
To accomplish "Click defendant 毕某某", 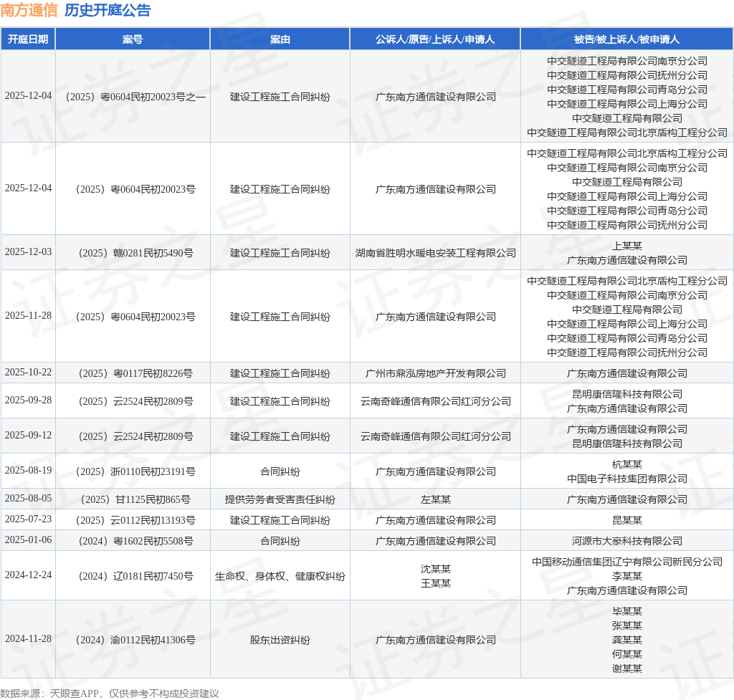I will (626, 611).
